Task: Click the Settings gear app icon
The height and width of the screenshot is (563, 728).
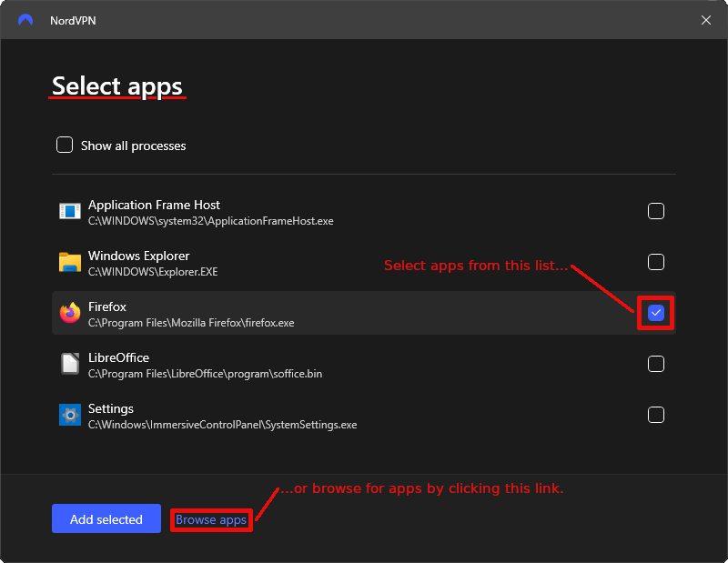Action: pyautogui.click(x=70, y=415)
